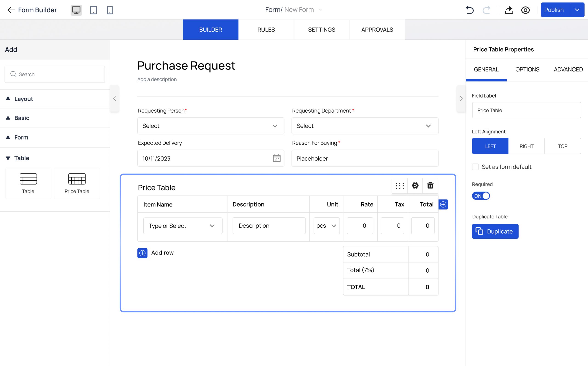Image resolution: width=588 pixels, height=366 pixels.
Task: Switch to tablet preview mode
Action: 93,10
